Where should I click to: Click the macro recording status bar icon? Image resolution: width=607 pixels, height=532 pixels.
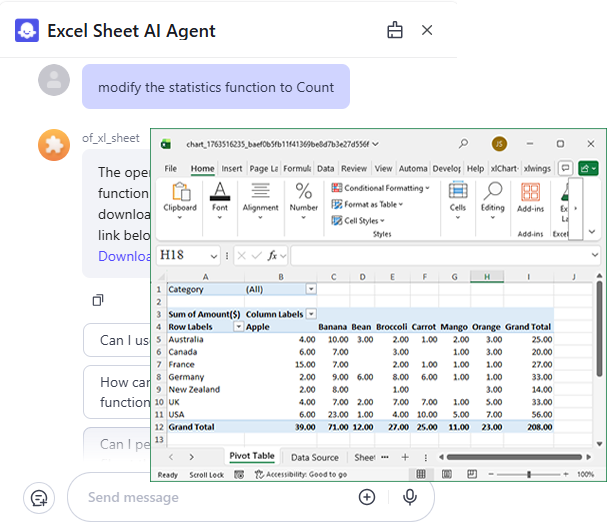click(239, 474)
